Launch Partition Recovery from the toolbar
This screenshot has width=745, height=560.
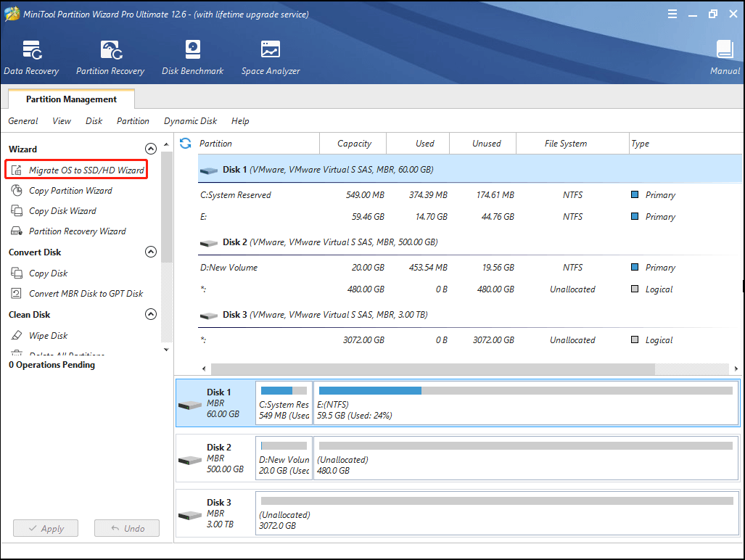coord(110,57)
